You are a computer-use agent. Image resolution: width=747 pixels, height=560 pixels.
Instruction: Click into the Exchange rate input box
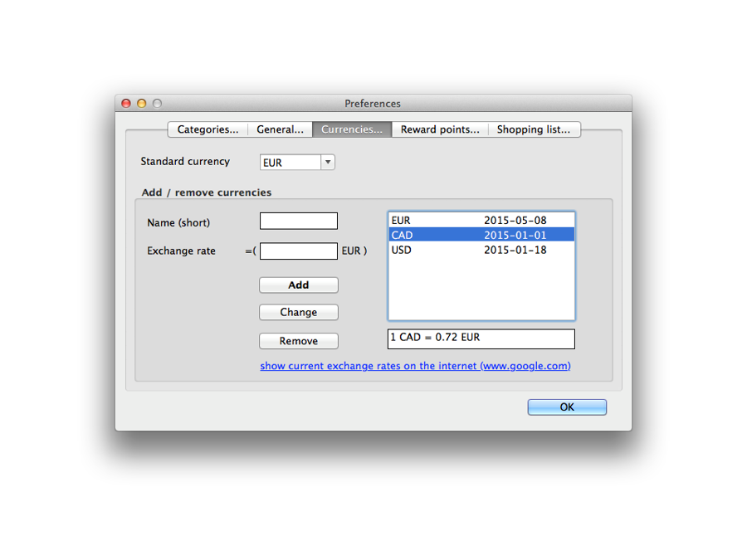298,251
